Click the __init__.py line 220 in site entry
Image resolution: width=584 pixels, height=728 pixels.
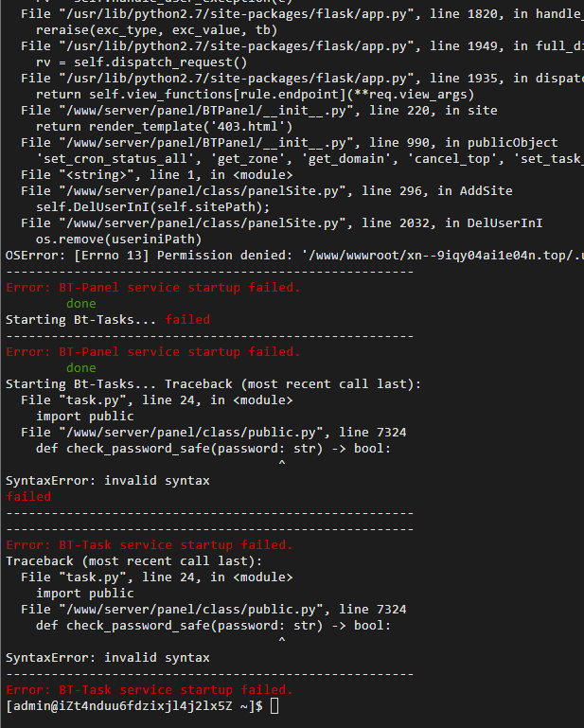point(259,111)
